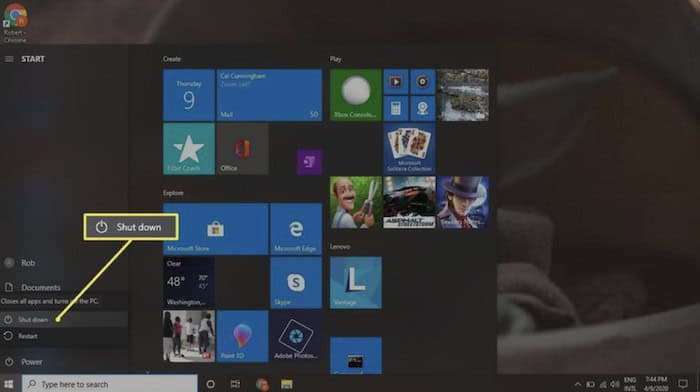Open the Thursday 9 calendar tile
700x392 pixels.
click(188, 95)
